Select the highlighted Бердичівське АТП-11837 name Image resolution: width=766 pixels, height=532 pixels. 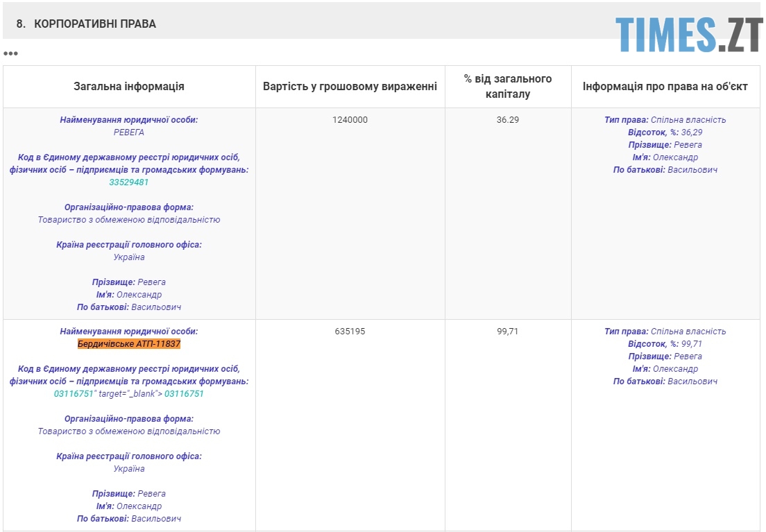click(x=129, y=344)
